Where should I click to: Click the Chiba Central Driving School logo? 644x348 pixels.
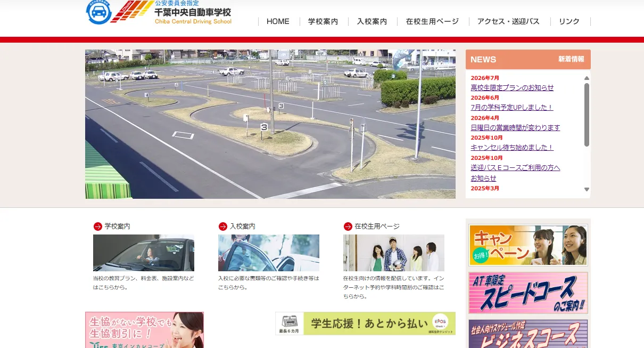[159, 12]
